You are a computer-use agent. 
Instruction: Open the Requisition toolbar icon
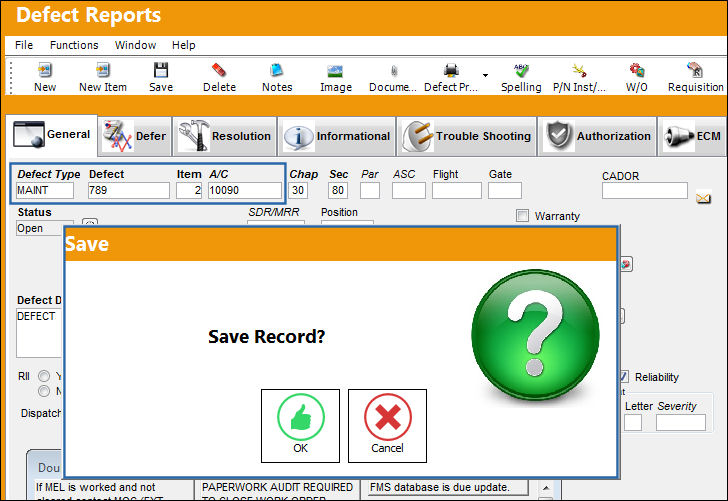(695, 70)
